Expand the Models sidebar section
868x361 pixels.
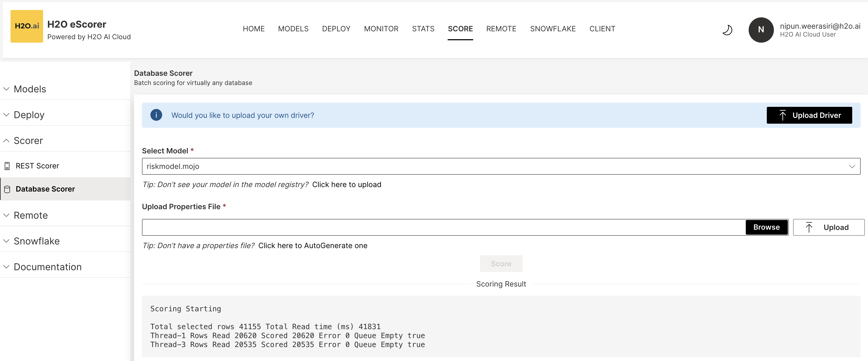(29, 88)
